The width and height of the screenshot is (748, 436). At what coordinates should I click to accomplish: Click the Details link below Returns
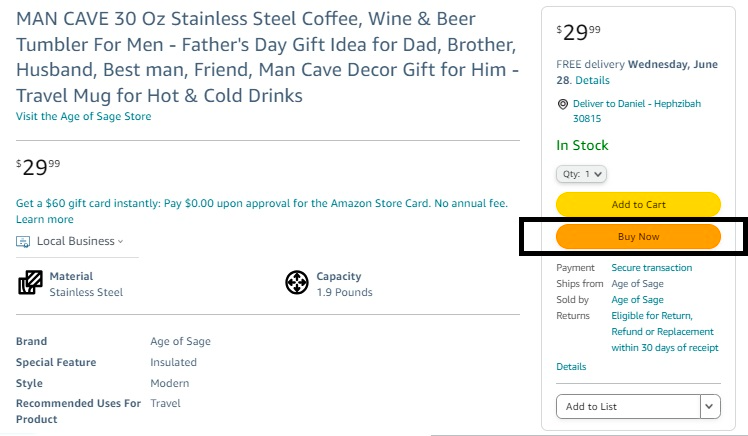click(571, 367)
